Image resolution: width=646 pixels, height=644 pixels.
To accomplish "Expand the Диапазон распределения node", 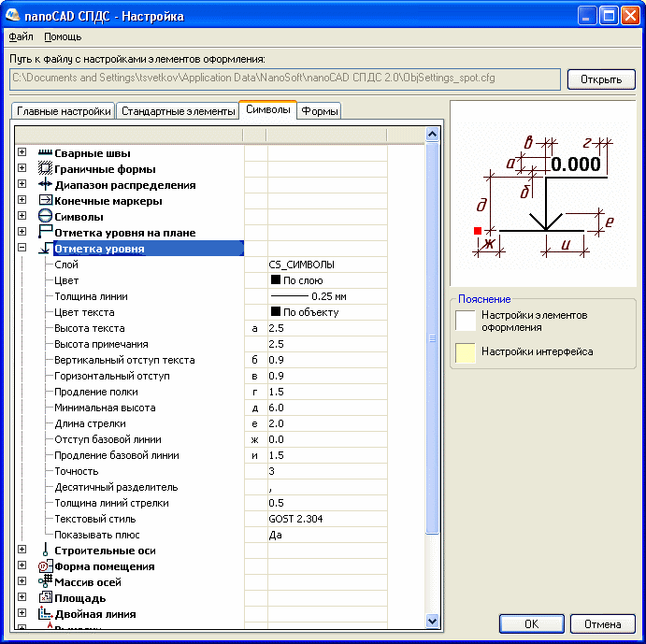I will point(22,184).
